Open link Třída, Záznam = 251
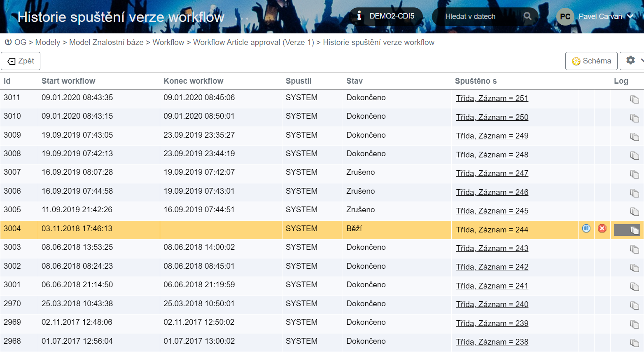Viewport: 644px width, 352px height. (x=492, y=98)
